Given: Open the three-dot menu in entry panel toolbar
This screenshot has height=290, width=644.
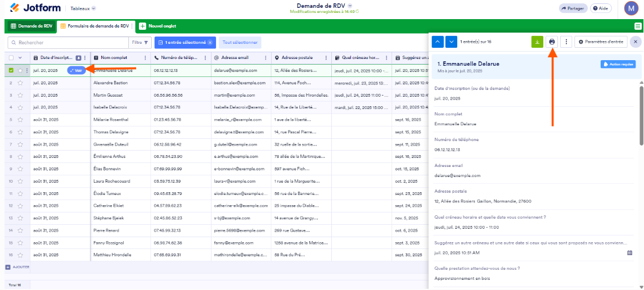Looking at the screenshot, I should coord(566,42).
